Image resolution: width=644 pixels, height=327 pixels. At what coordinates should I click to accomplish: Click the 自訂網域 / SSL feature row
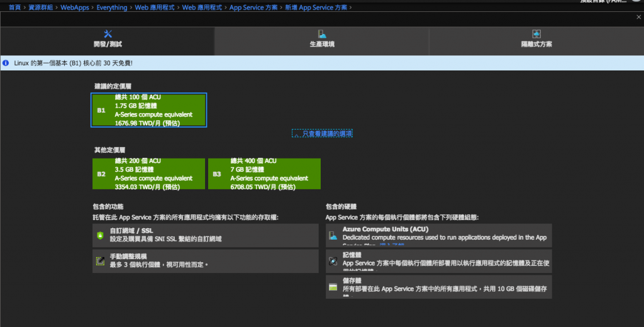pyautogui.click(x=206, y=235)
